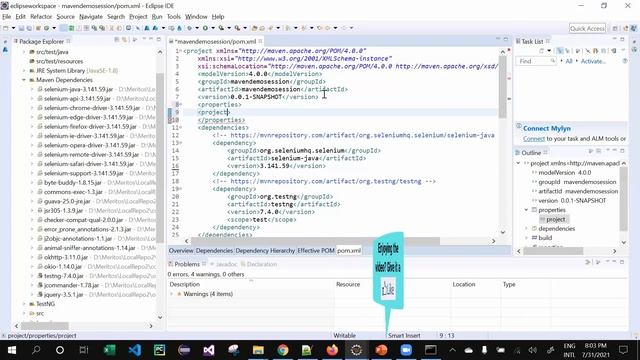
Task: Switch to the Effective POM tab
Action: 316,251
